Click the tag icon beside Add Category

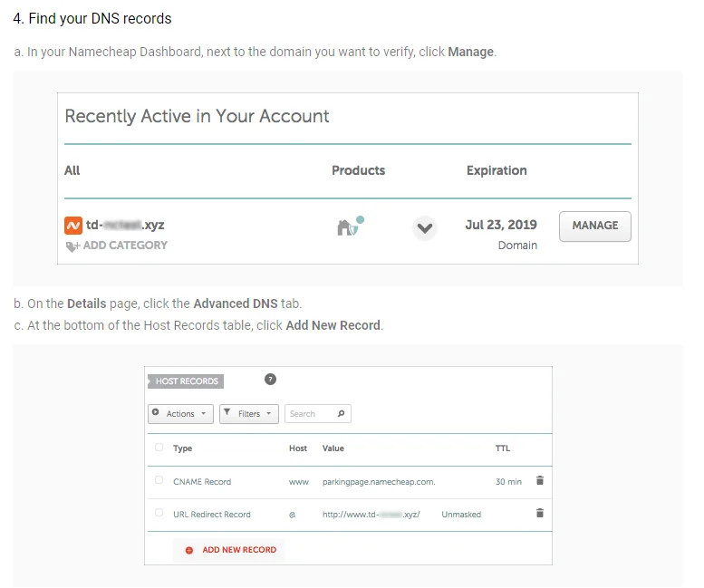(72, 246)
